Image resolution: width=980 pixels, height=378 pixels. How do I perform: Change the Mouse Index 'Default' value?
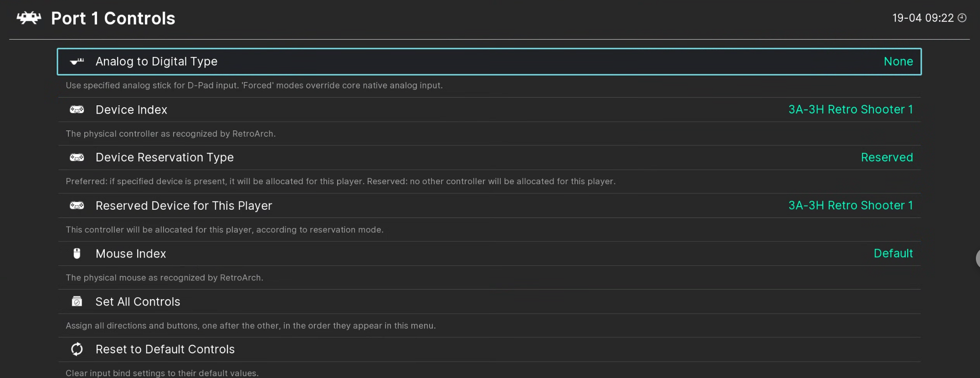[893, 254]
